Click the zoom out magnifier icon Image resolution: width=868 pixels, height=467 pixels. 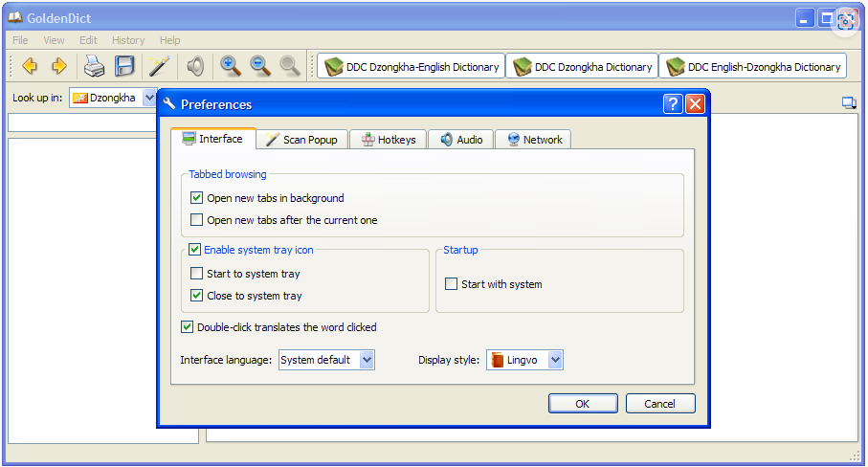click(260, 66)
